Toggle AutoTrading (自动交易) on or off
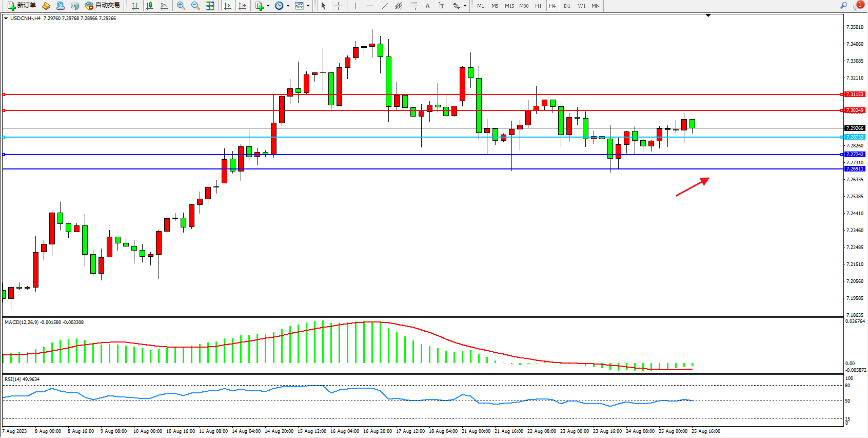 pyautogui.click(x=102, y=6)
